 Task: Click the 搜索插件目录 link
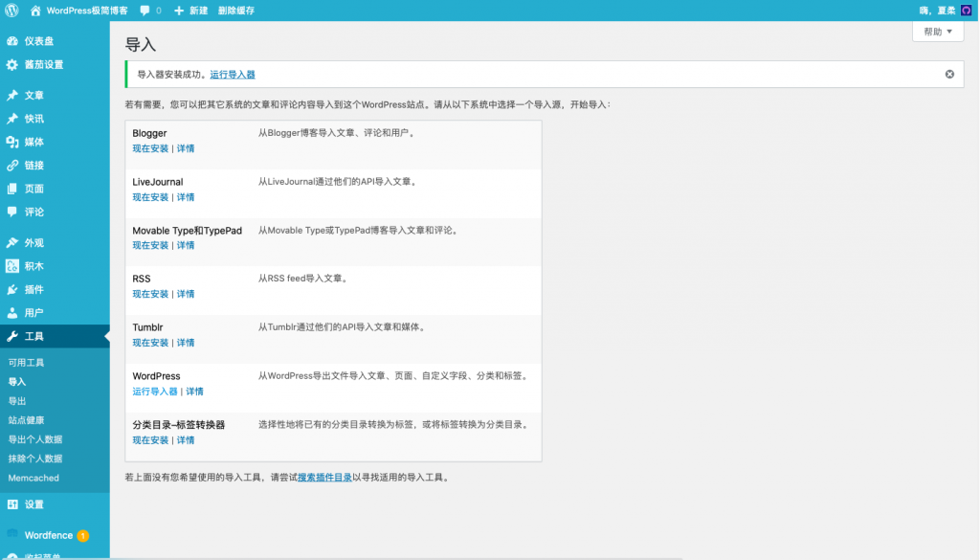pyautogui.click(x=325, y=478)
